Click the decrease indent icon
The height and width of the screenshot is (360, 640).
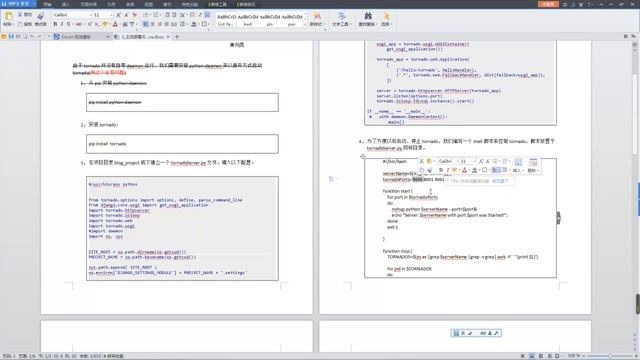167,15
